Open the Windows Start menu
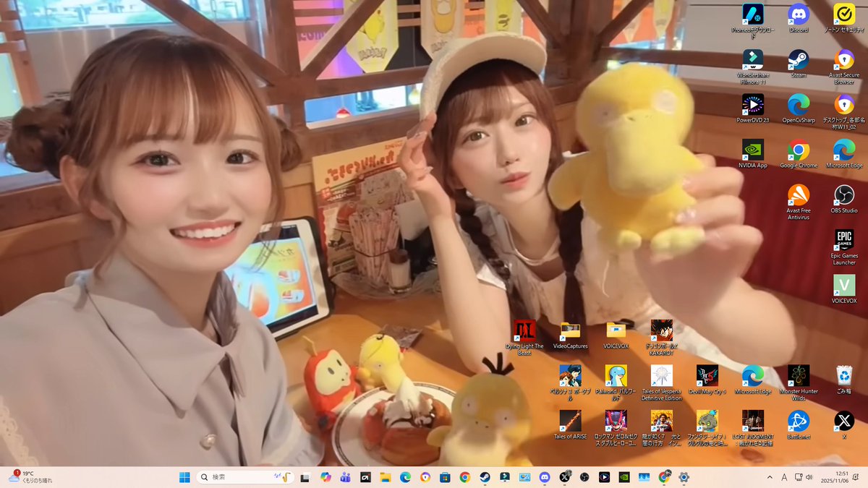The height and width of the screenshot is (488, 868). point(184,477)
